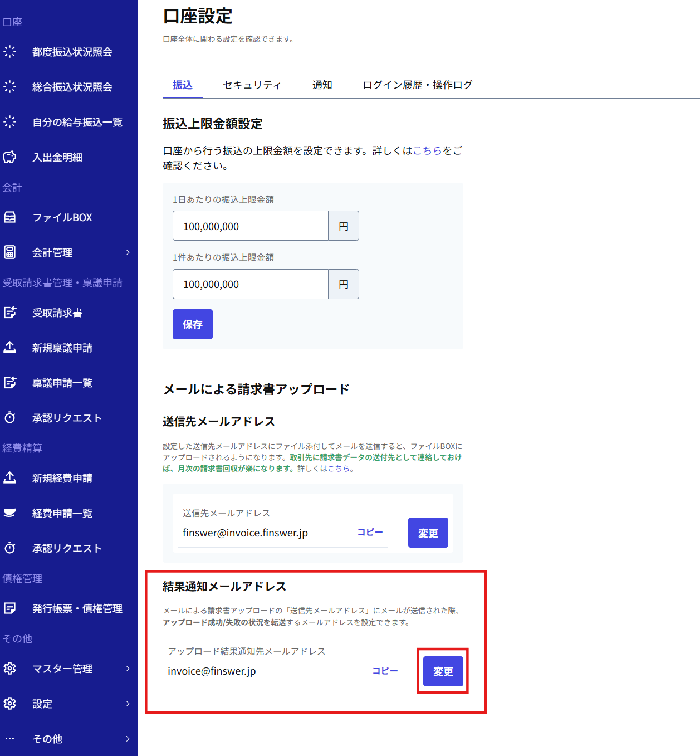Expand the マスター管理 submenu chevron
This screenshot has height=756, width=700.
pyautogui.click(x=128, y=669)
